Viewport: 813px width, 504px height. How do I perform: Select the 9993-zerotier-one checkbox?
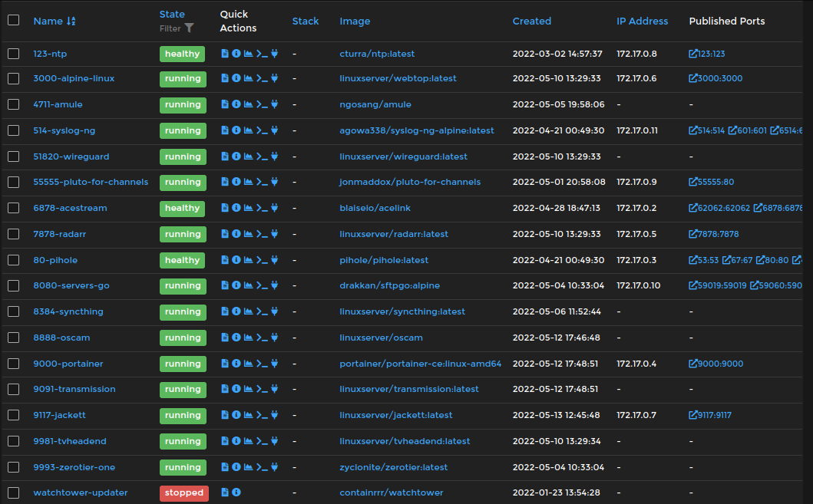click(x=13, y=467)
